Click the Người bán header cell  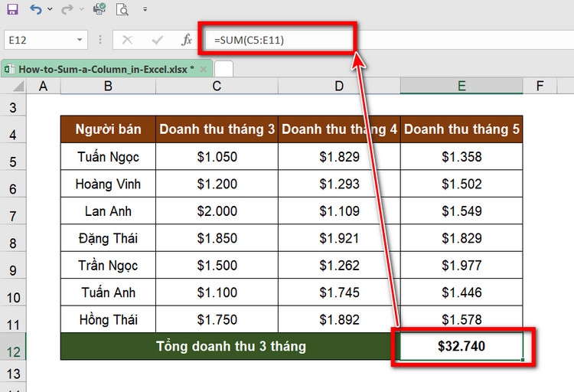(x=108, y=129)
